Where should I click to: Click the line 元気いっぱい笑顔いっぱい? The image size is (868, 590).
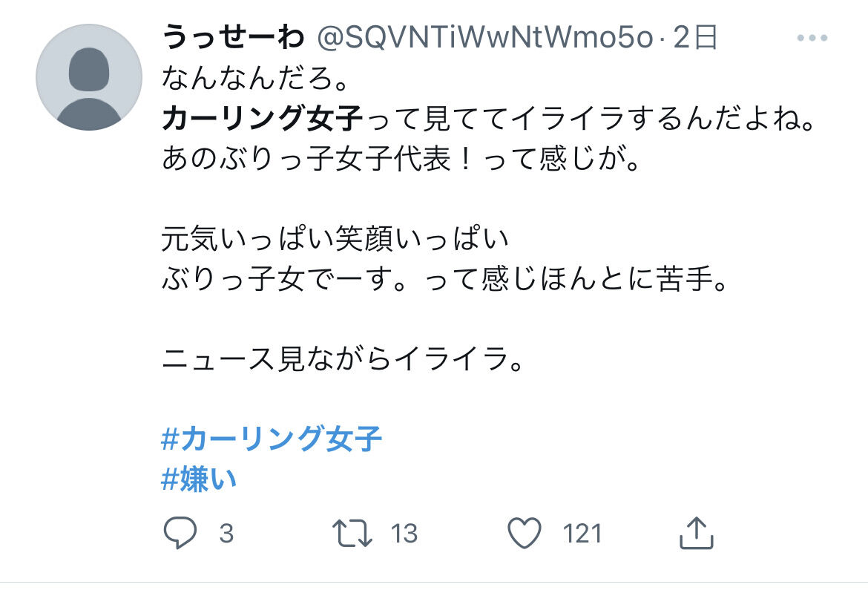335,239
